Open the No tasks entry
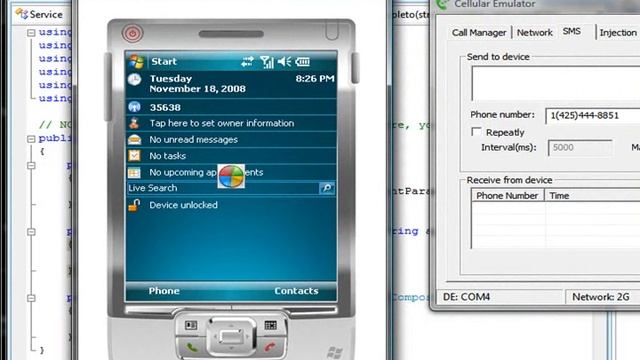This screenshot has width=640, height=360. pos(231,156)
